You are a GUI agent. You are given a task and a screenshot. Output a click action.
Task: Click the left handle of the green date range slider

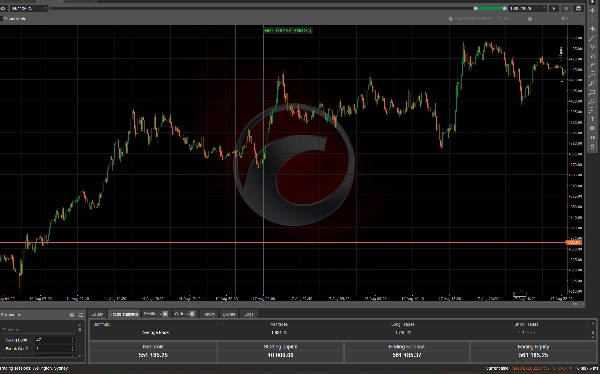pos(476,8)
